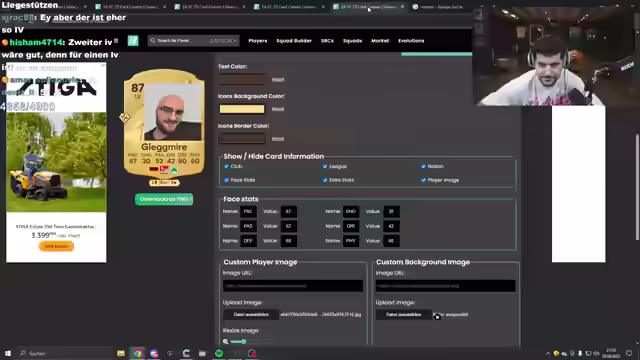Click the zoom magnifier icon beside Resize slider

pos(225,342)
